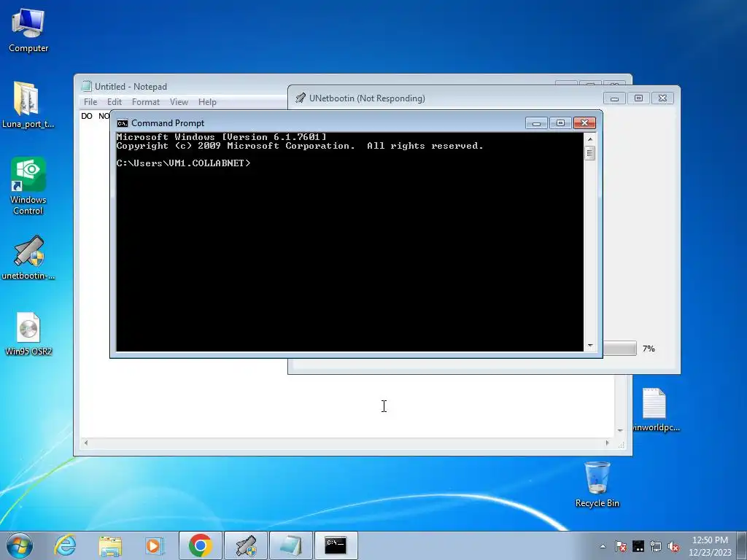This screenshot has height=560, width=747.
Task: Click the taskbar clock showing 12:50 PM
Action: pos(710,545)
